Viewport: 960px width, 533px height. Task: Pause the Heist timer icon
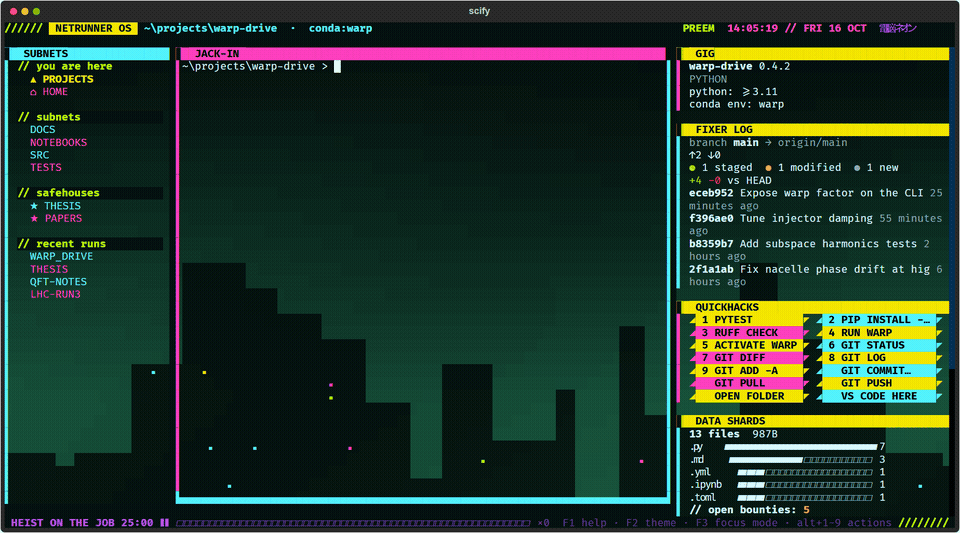click(164, 523)
